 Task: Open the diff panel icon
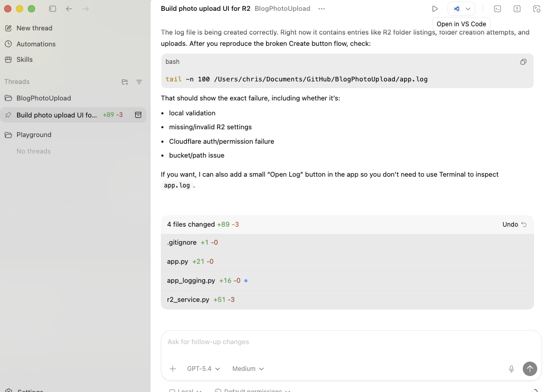[517, 9]
